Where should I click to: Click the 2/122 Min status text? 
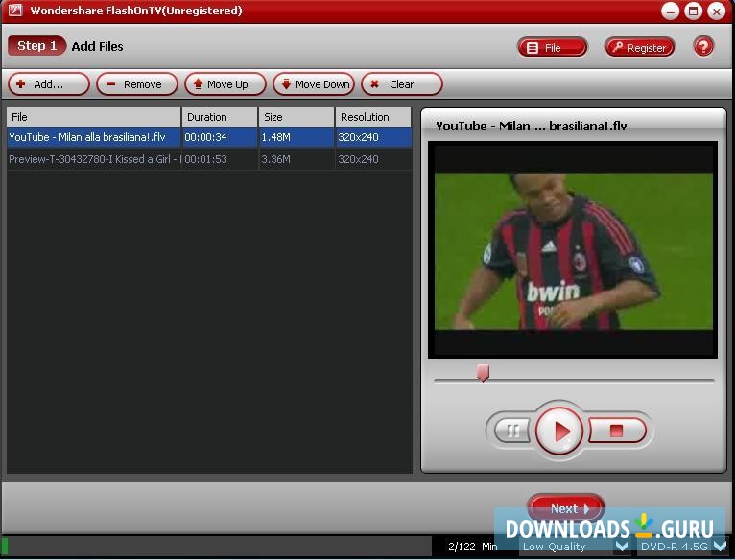[x=473, y=547]
